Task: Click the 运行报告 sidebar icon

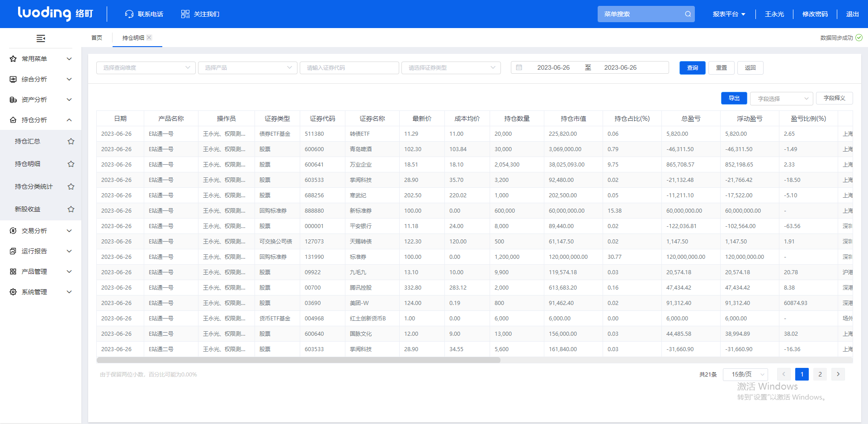Action: click(x=13, y=251)
